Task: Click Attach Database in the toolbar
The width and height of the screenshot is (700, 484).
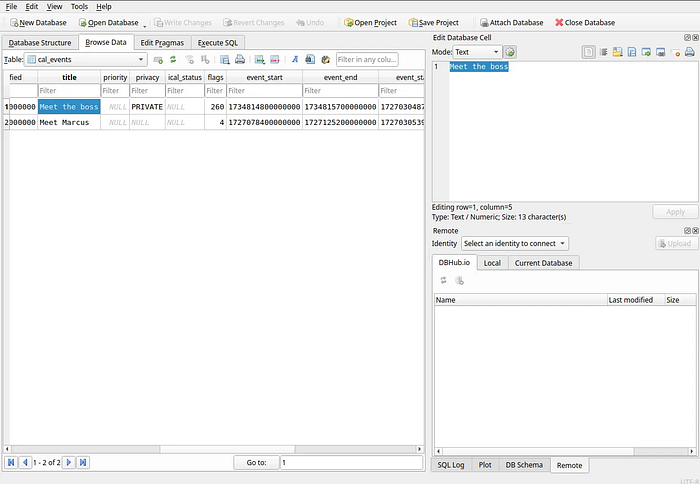Action: click(x=511, y=22)
